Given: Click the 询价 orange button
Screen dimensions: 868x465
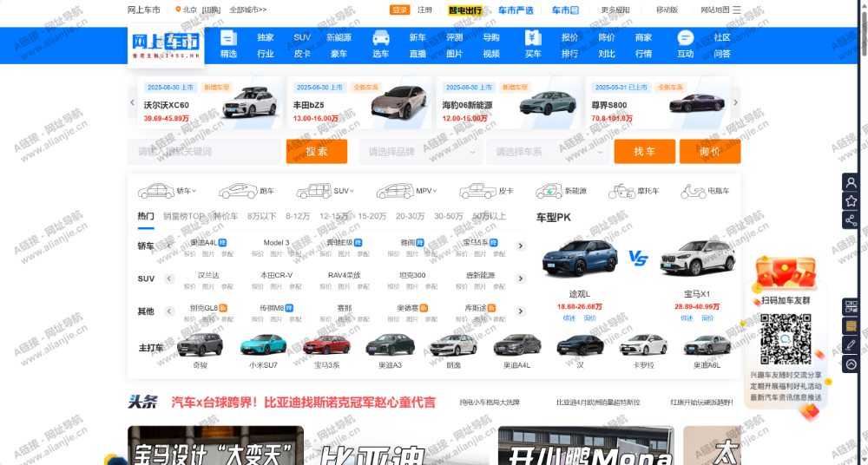Looking at the screenshot, I should (x=710, y=152).
